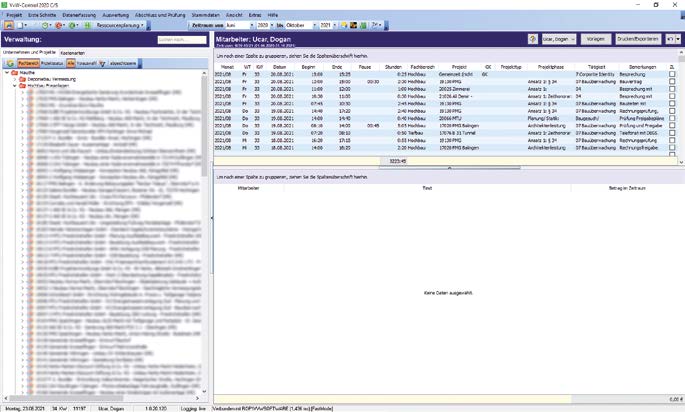Open the end year dropdown showing 2021
Screen dimensions: 685x412
[x=335, y=25]
